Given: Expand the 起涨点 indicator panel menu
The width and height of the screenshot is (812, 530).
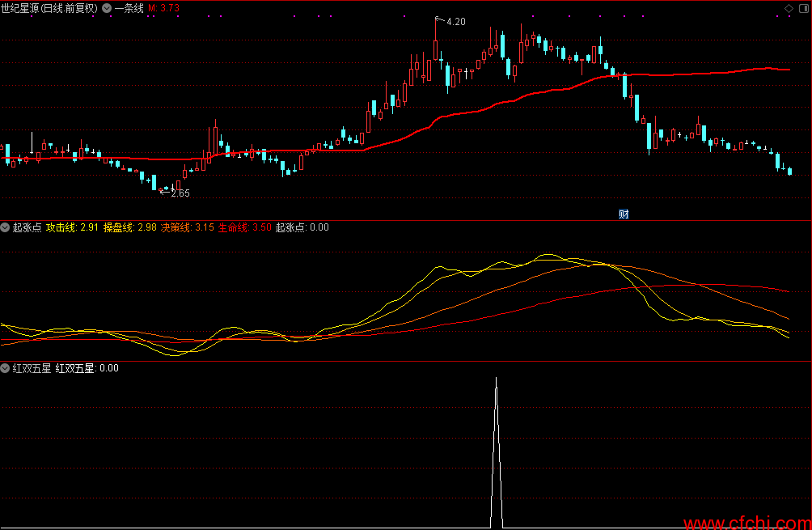Looking at the screenshot, I should point(5,227).
